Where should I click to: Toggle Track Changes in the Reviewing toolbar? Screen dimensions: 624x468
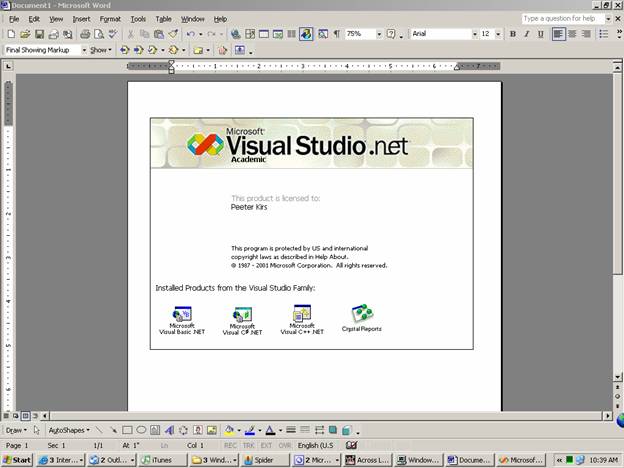click(223, 50)
